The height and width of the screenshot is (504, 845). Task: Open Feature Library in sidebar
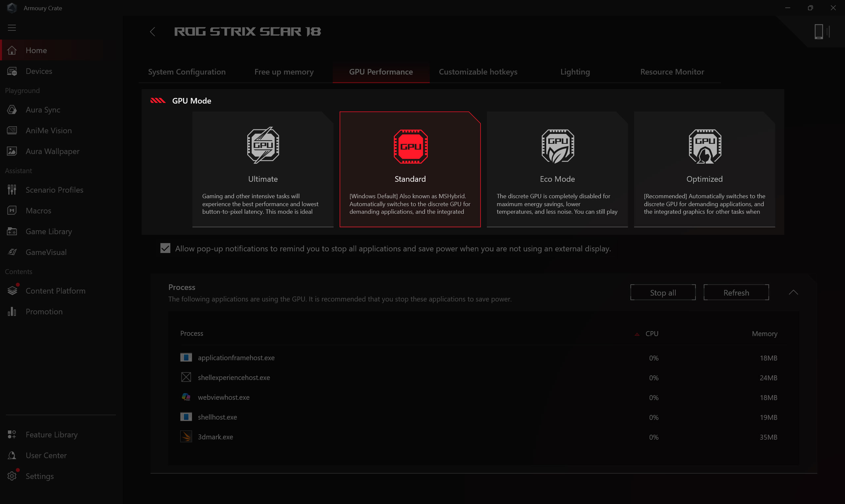[x=51, y=434]
